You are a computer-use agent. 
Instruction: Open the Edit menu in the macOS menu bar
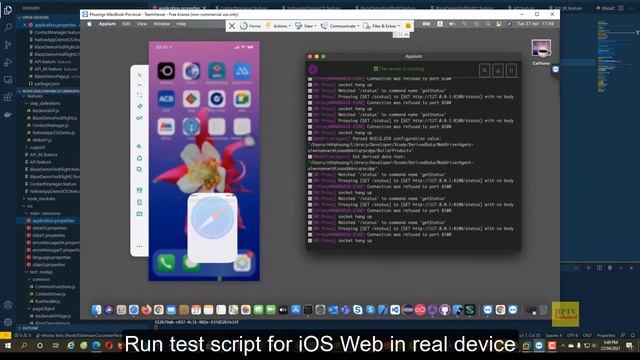126,24
